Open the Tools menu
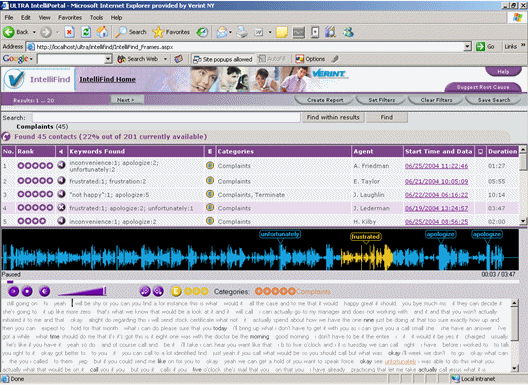 96,18
